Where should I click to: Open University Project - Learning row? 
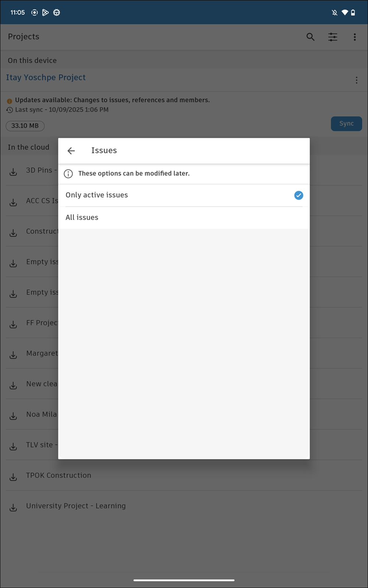click(x=184, y=506)
